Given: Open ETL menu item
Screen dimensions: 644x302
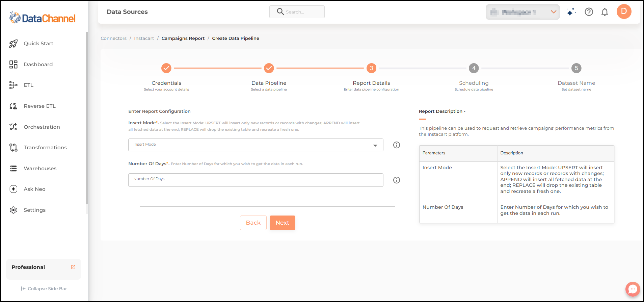Looking at the screenshot, I should click(x=29, y=85).
